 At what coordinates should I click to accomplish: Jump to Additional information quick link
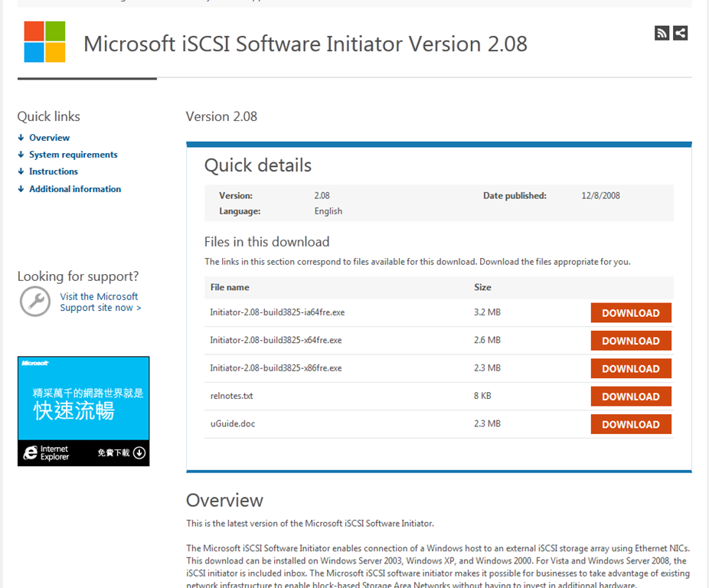point(75,189)
